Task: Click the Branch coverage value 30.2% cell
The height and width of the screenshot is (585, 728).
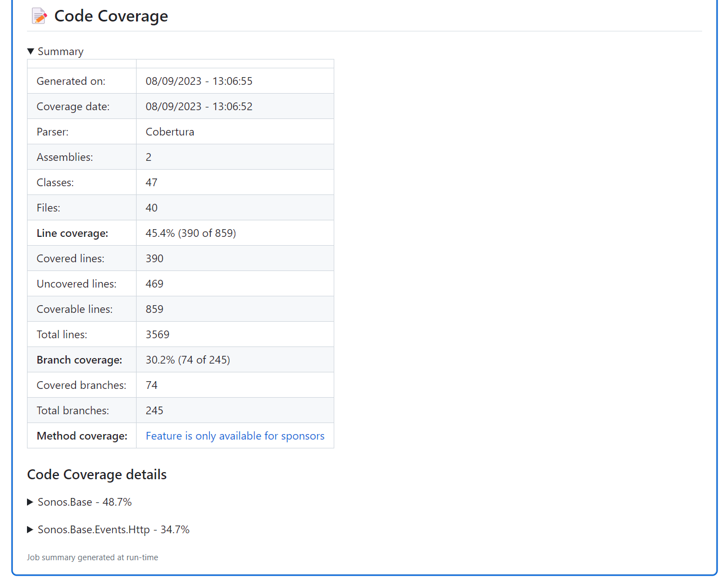Action: [188, 360]
